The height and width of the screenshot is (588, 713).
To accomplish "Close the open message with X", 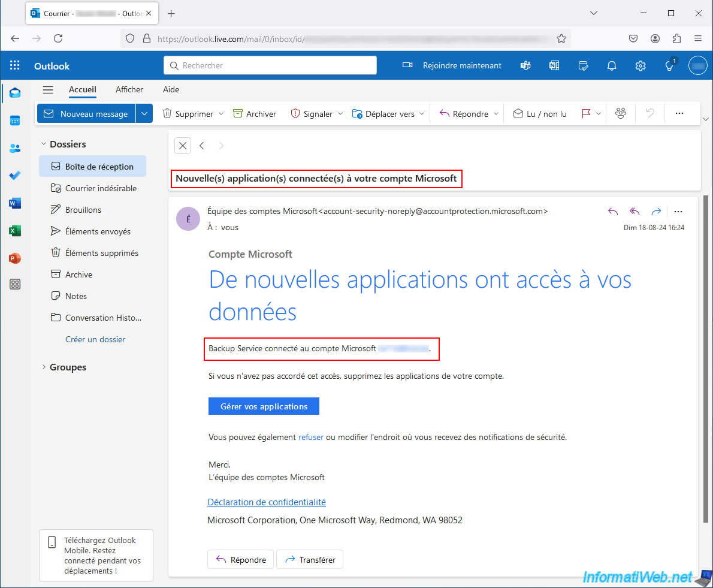I will [183, 146].
